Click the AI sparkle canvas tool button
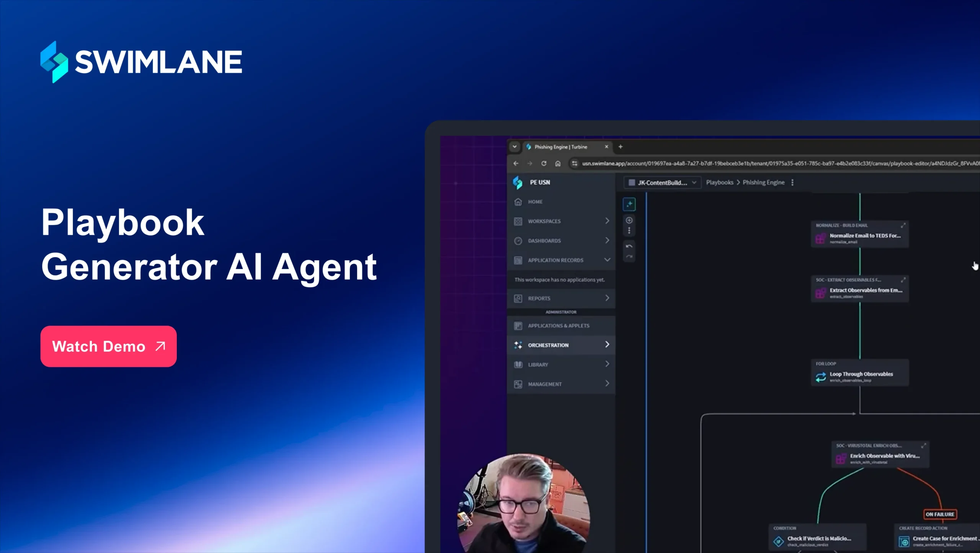 point(629,204)
